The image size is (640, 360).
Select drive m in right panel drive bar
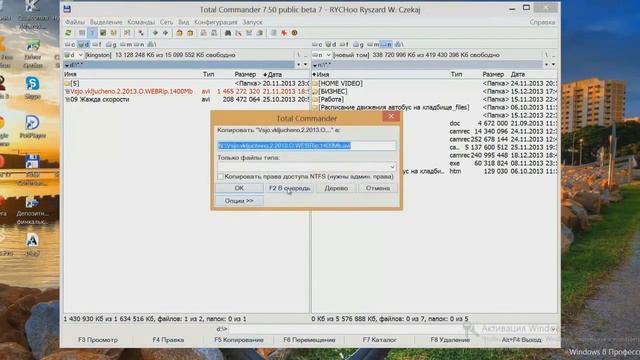(373, 44)
